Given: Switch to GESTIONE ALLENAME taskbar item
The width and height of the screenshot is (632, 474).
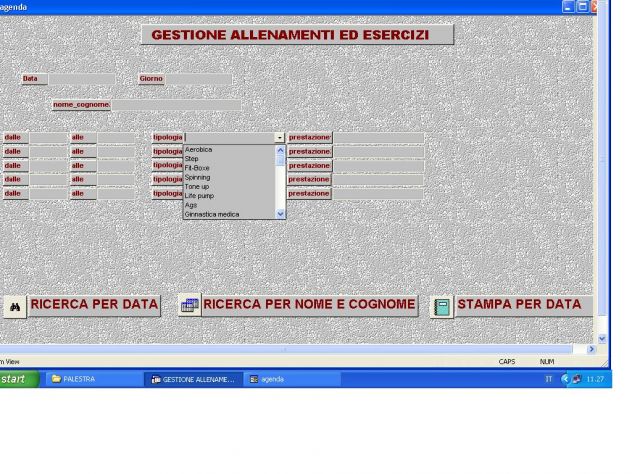Looking at the screenshot, I should (x=193, y=379).
